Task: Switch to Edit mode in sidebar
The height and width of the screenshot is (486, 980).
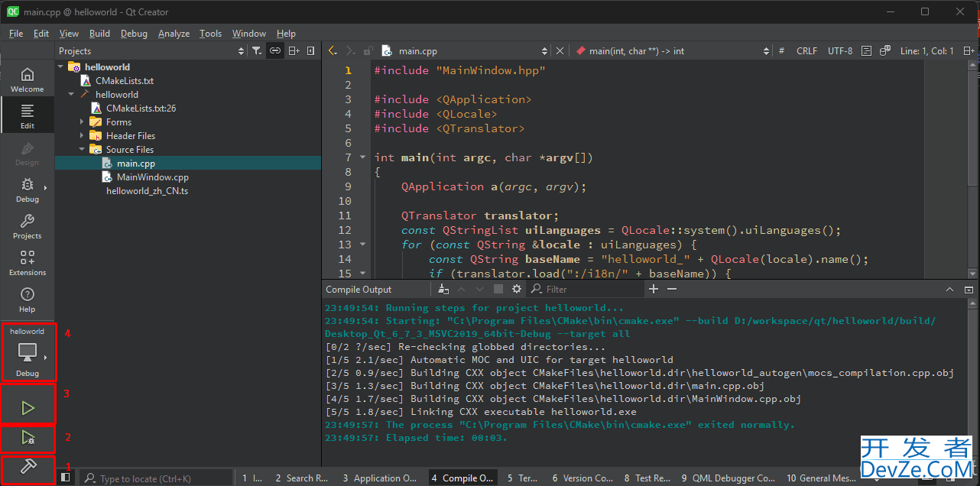Action: (27, 116)
